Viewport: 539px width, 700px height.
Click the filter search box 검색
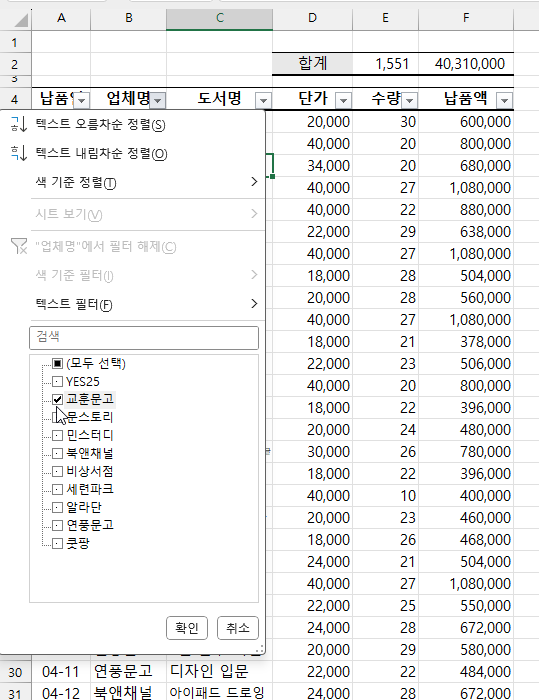144,338
